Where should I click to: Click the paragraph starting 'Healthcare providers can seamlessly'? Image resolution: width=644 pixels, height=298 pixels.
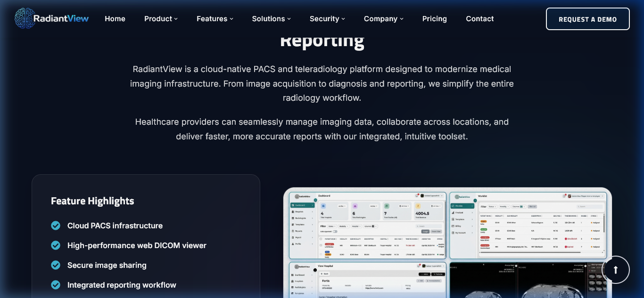click(x=322, y=129)
